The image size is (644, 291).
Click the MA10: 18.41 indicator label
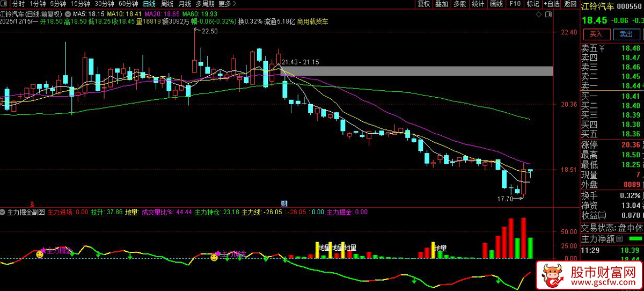[125, 13]
